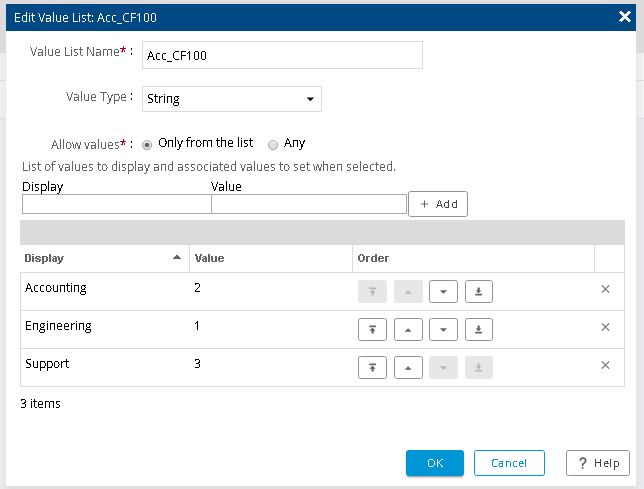Select the 'Any' allow values option
Screen dimensions: 644x489
tap(273, 143)
